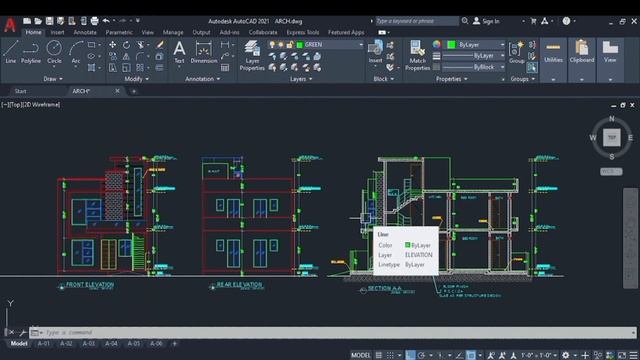640x360 pixels.
Task: Toggle lock icon for GREEN layer
Action: point(289,44)
